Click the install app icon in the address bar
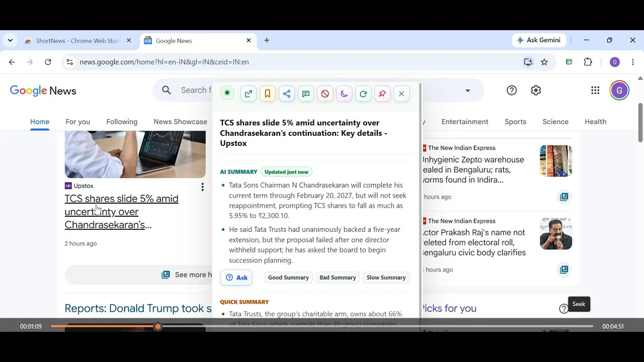This screenshot has width=644, height=362. tap(528, 62)
